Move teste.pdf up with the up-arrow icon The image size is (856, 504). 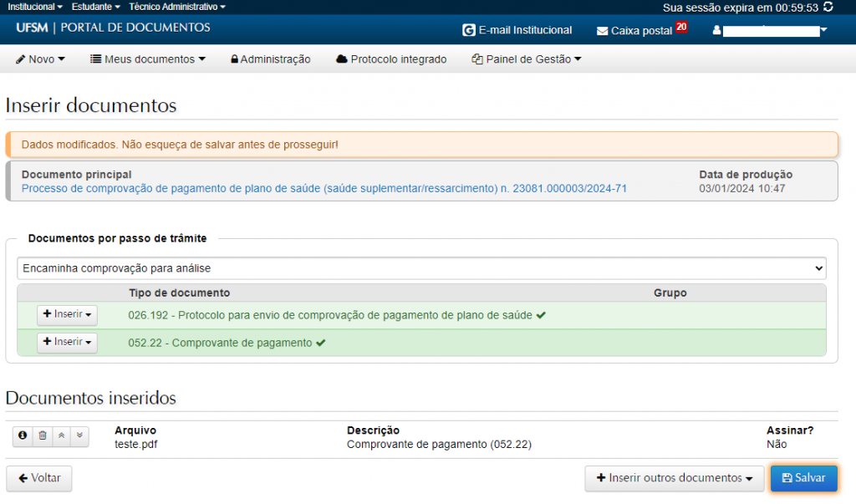61,435
